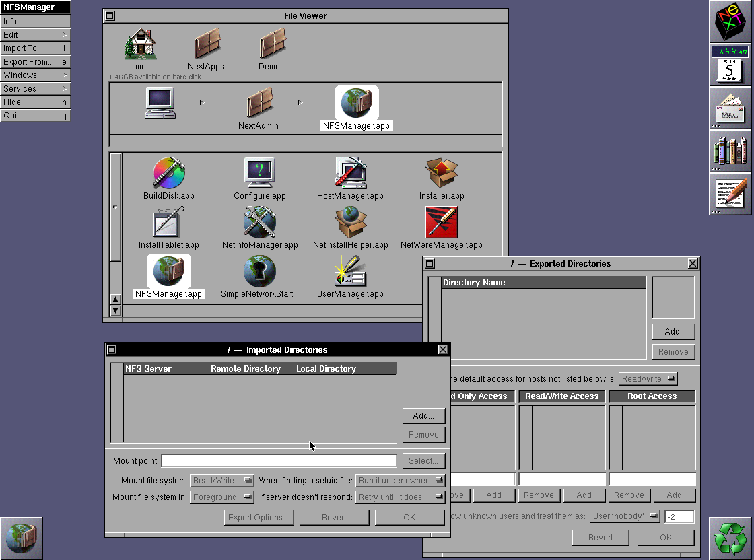Click Remove beside exported Directory Name list
Viewport: 754px width, 560px height.
(674, 352)
